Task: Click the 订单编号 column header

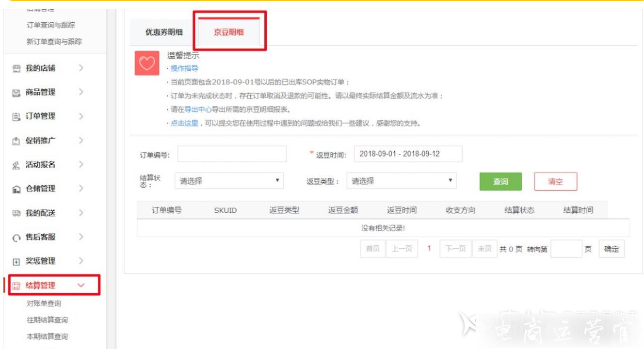Action: (166, 210)
